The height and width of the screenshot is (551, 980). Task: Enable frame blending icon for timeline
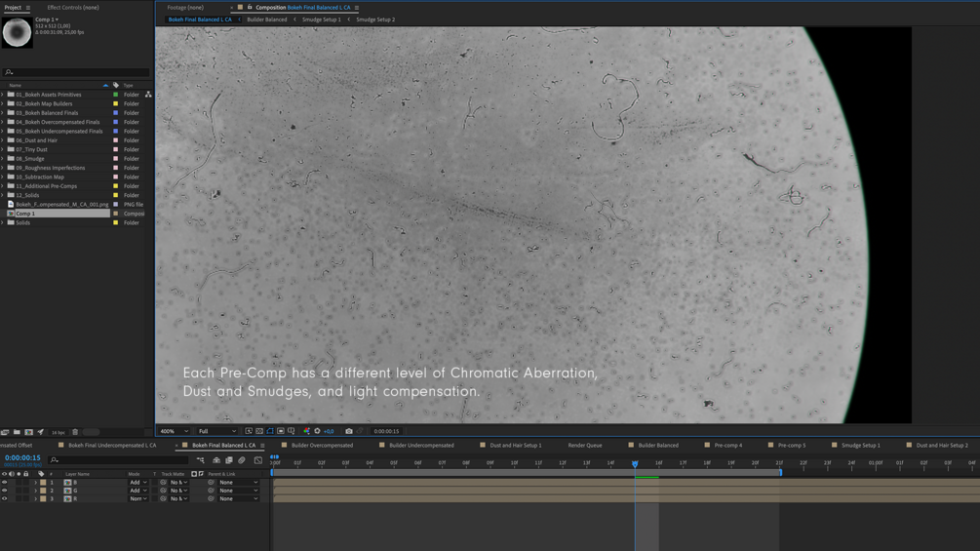[x=229, y=459]
